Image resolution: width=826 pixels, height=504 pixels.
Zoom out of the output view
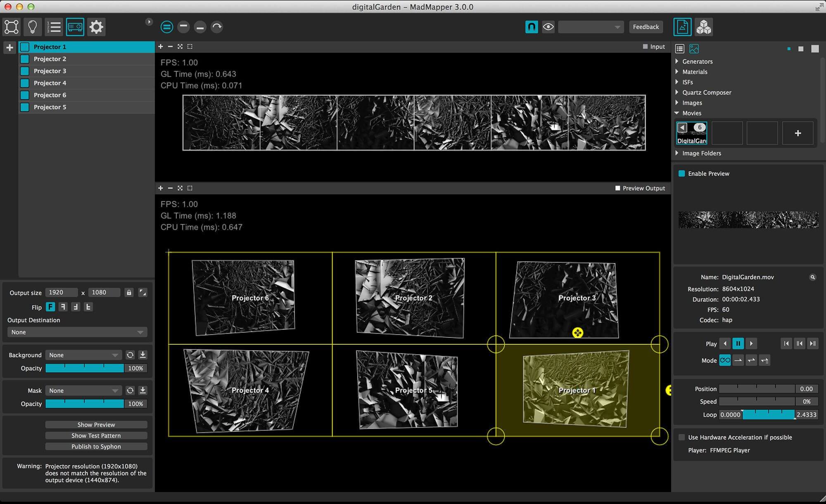(170, 188)
